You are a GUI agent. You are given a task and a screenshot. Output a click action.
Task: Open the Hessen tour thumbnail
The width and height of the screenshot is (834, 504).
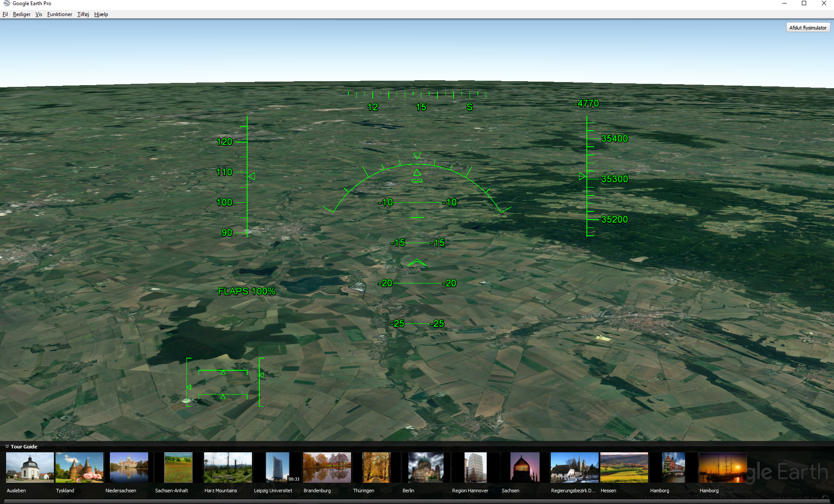click(624, 468)
